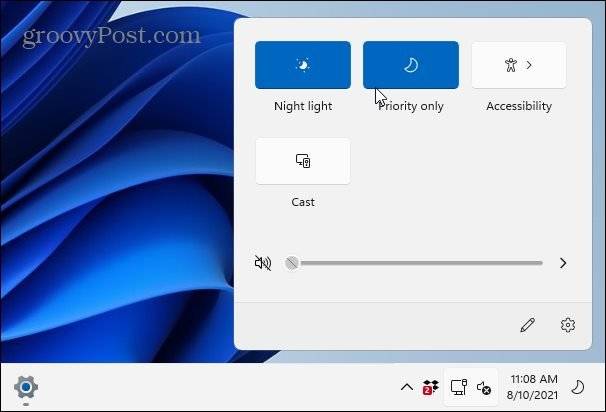
Task: Click the Cast quick setting tile
Action: (x=303, y=161)
